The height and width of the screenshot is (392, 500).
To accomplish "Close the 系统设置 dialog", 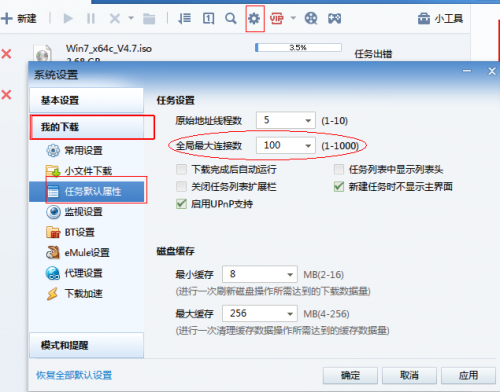I will click(x=492, y=71).
